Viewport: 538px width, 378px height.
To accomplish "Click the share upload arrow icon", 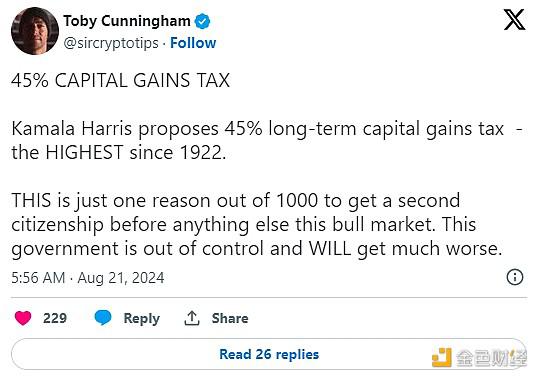I will [191, 318].
